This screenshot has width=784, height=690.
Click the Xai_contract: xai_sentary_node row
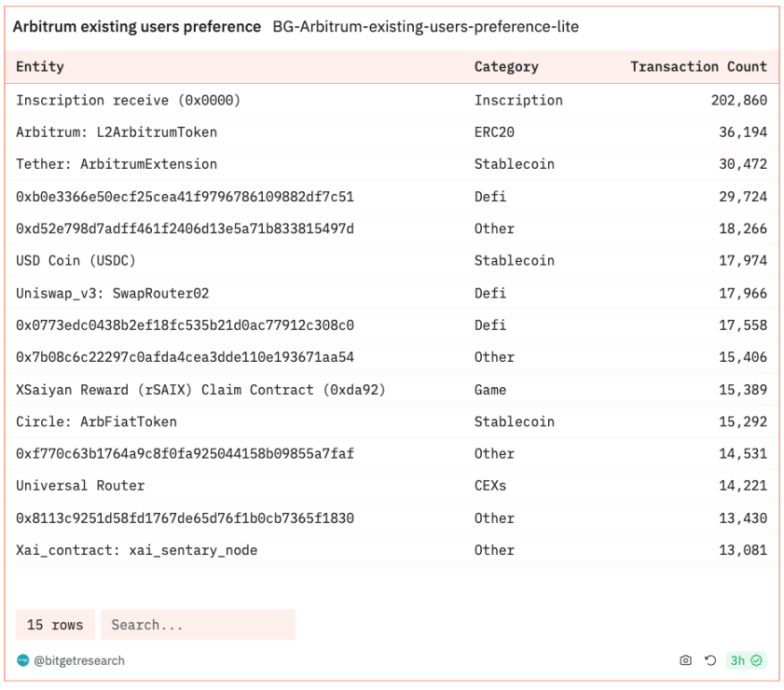pyautogui.click(x=136, y=550)
